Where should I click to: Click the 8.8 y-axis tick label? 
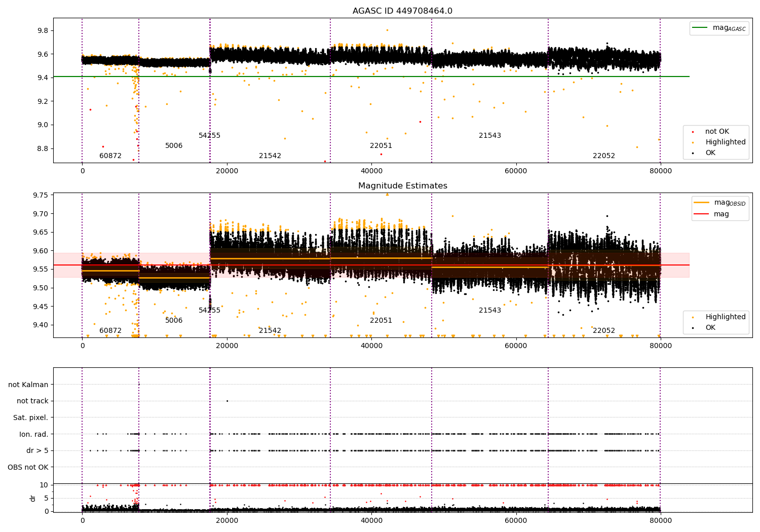click(43, 149)
